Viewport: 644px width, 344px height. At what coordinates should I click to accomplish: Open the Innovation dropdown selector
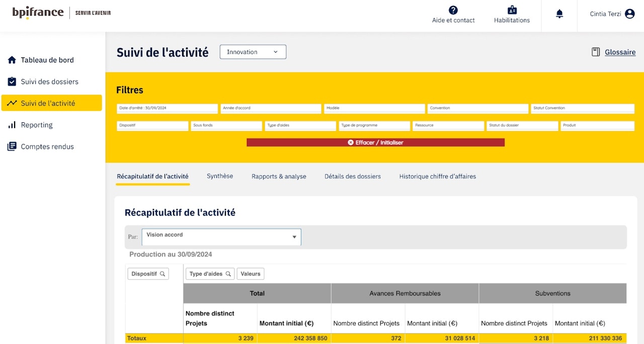253,52
